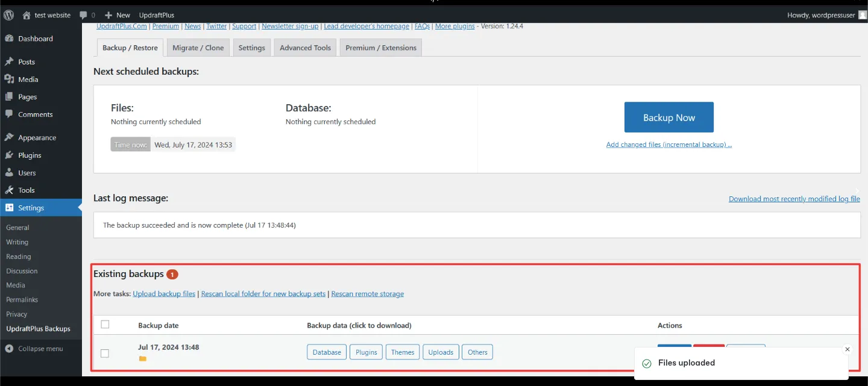868x386 pixels.
Task: Open Privacy settings submenu
Action: (16, 314)
